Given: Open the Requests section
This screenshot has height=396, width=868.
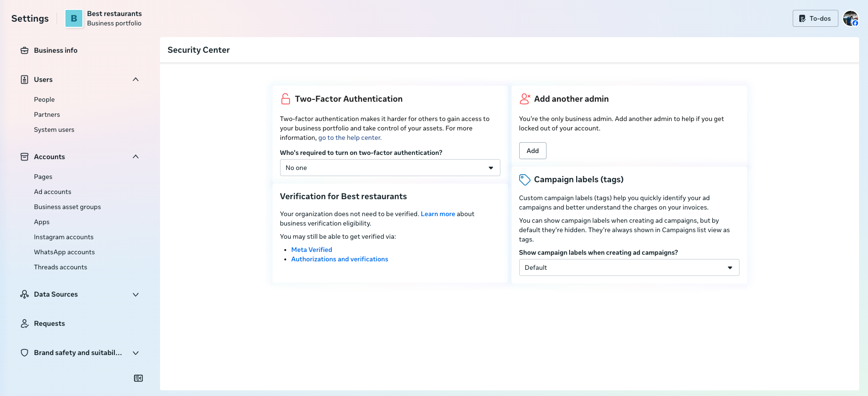Looking at the screenshot, I should coord(49,323).
